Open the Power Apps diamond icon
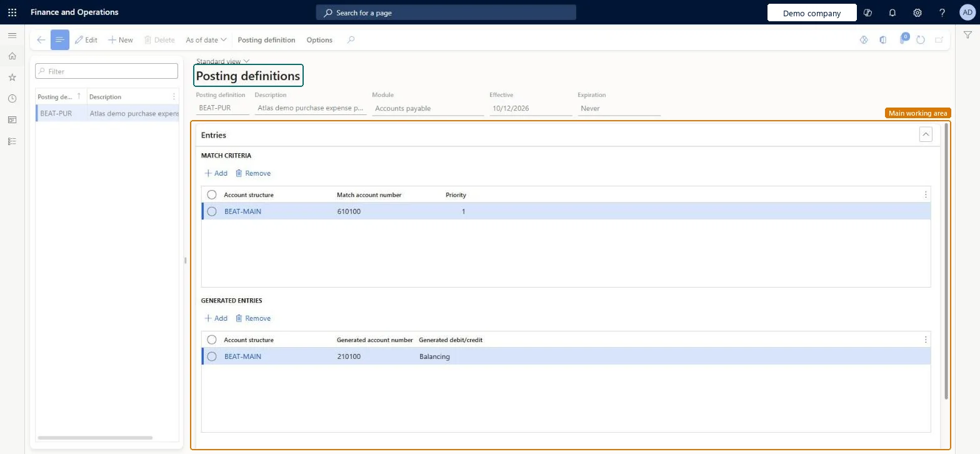The image size is (980, 454). [x=864, y=40]
